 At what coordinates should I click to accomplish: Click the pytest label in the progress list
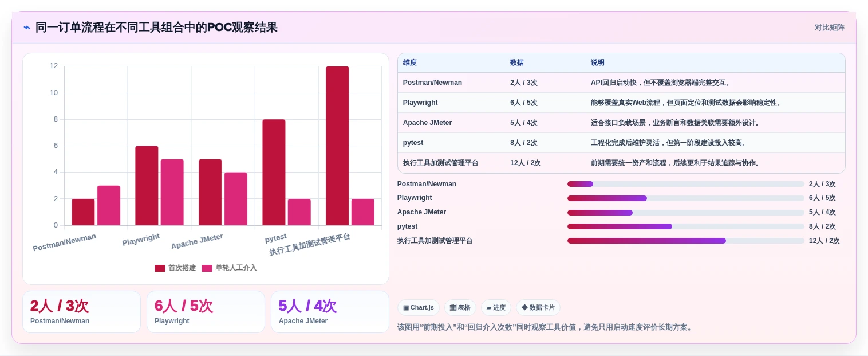(x=407, y=226)
